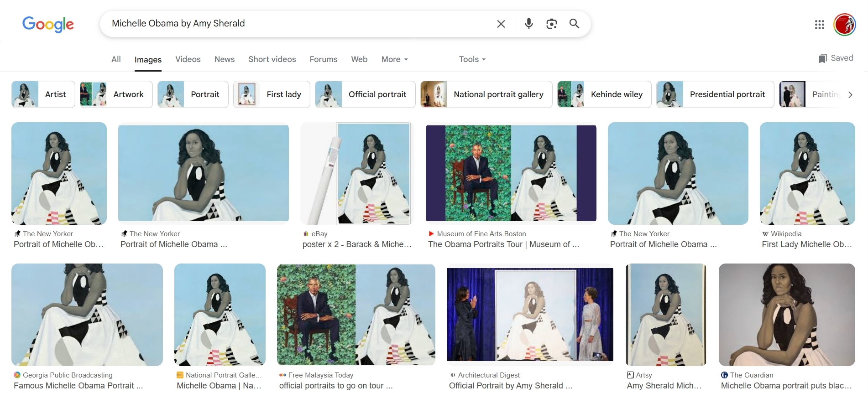Open The Guardian close-up portrait thumbnail
This screenshot has width=868, height=393.
(x=787, y=315)
